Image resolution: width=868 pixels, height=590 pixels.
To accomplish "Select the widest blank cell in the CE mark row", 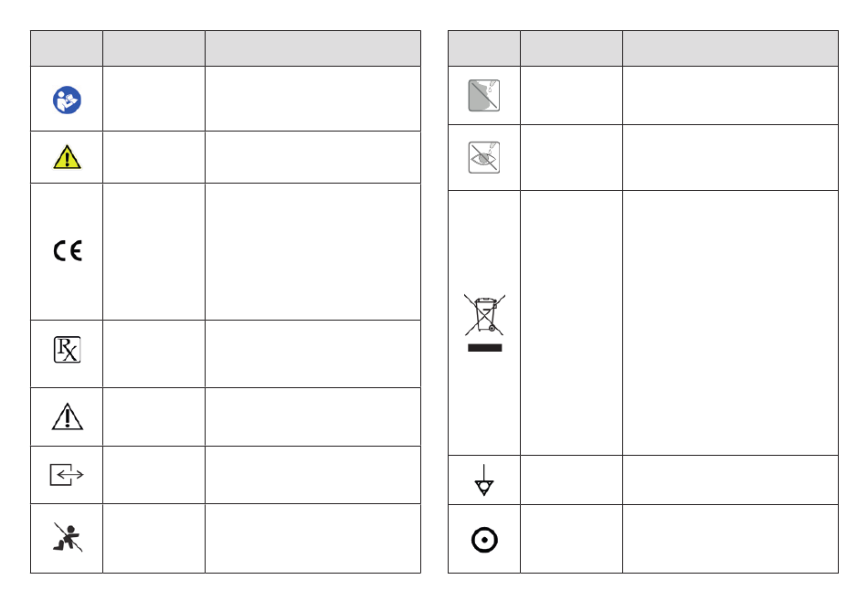I will [312, 251].
